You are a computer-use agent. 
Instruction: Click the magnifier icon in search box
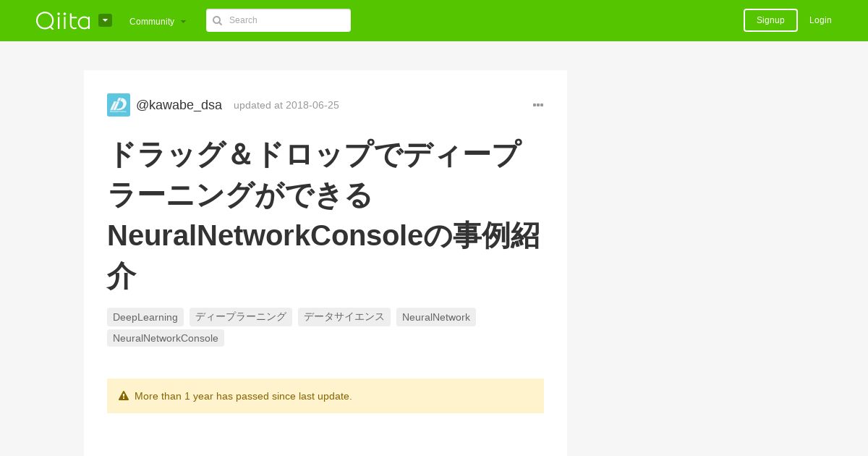click(217, 20)
